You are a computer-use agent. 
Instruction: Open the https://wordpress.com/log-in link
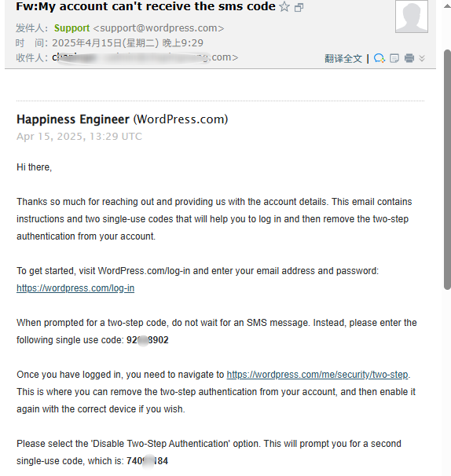75,287
